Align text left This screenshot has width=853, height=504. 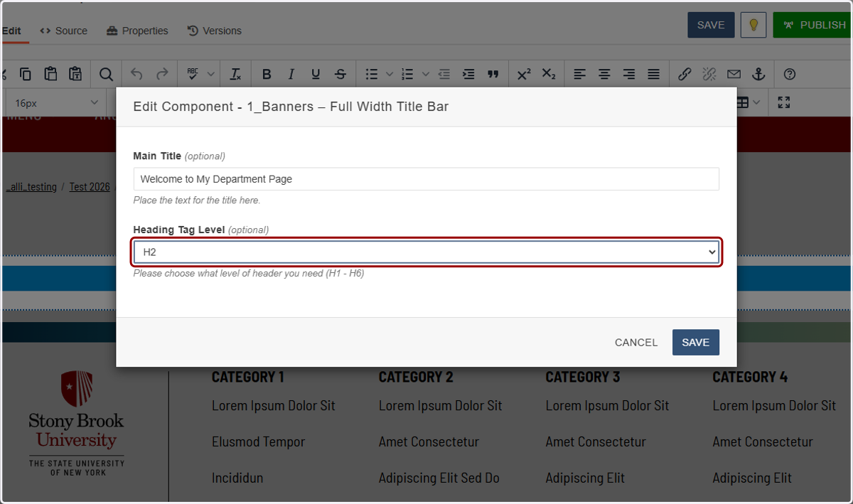coord(580,74)
